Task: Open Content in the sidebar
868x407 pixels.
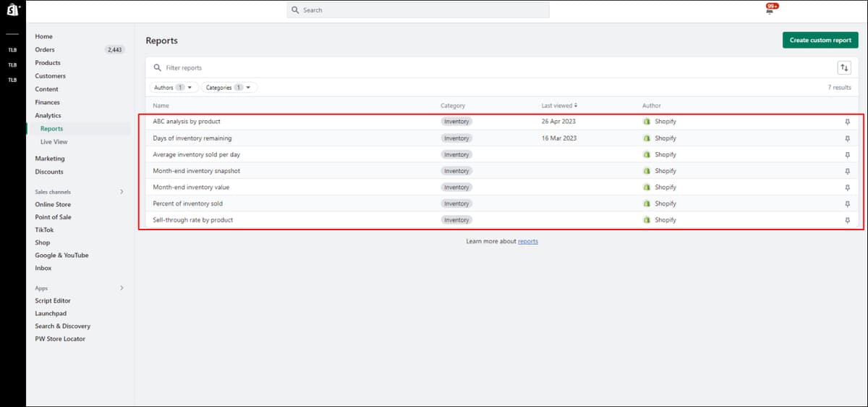Action: click(x=46, y=89)
